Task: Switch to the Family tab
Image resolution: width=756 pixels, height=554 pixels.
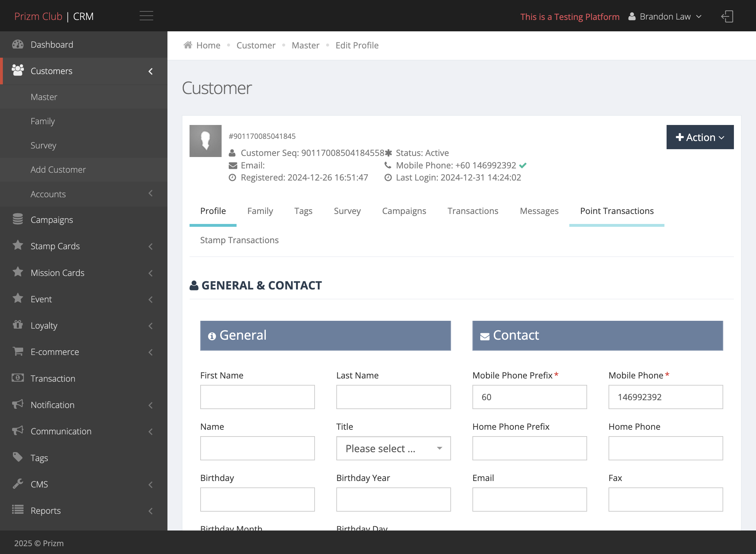Action: [260, 211]
